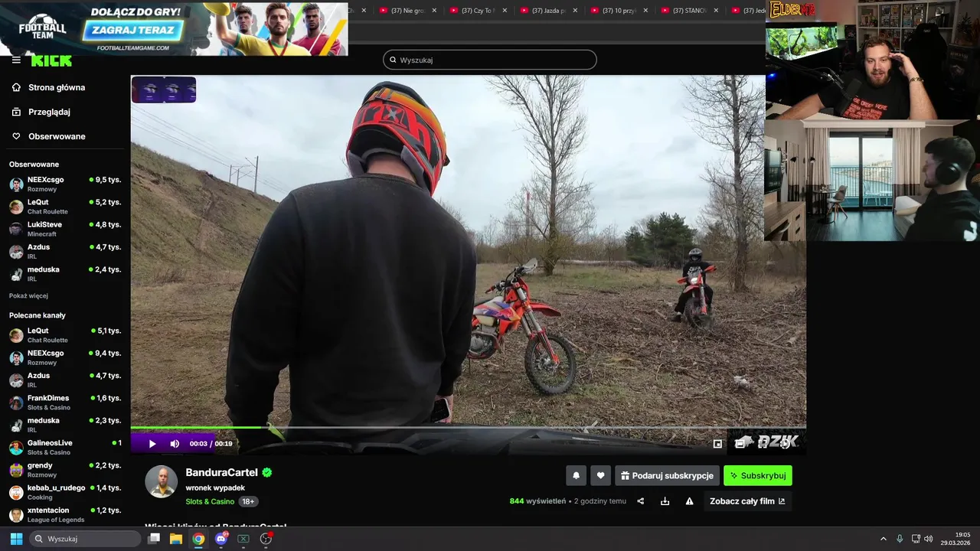Open the GalineosLive recommended channel
Viewport: 980px width, 551px height.
(x=65, y=447)
